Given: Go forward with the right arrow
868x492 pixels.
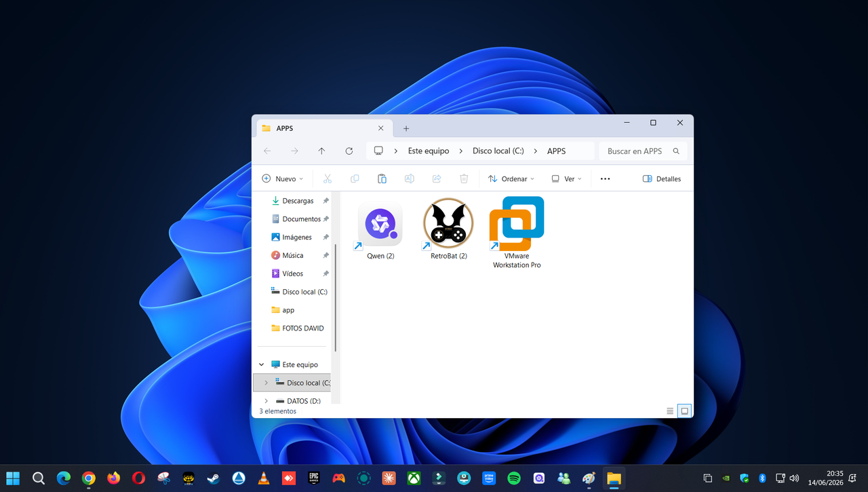Looking at the screenshot, I should pos(294,151).
